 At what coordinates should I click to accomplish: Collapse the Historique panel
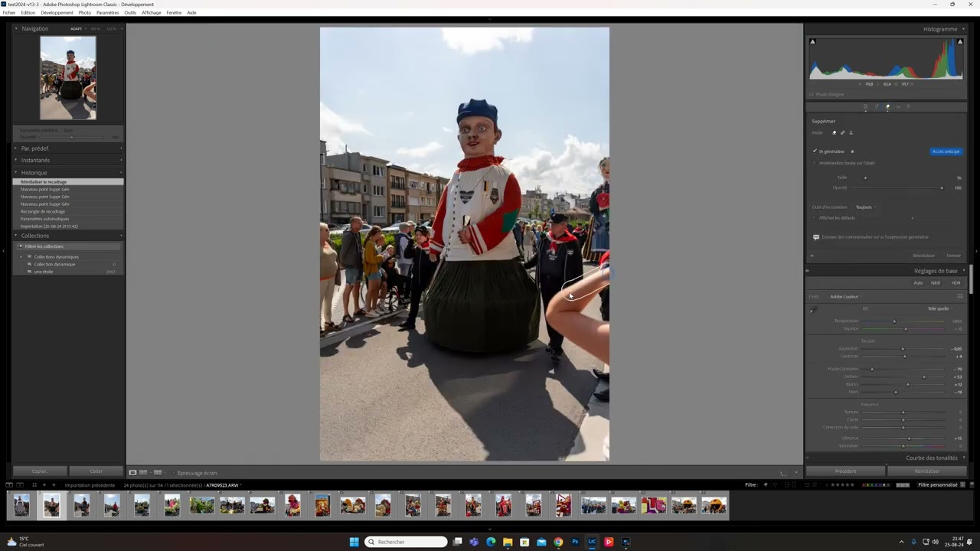pyautogui.click(x=17, y=173)
